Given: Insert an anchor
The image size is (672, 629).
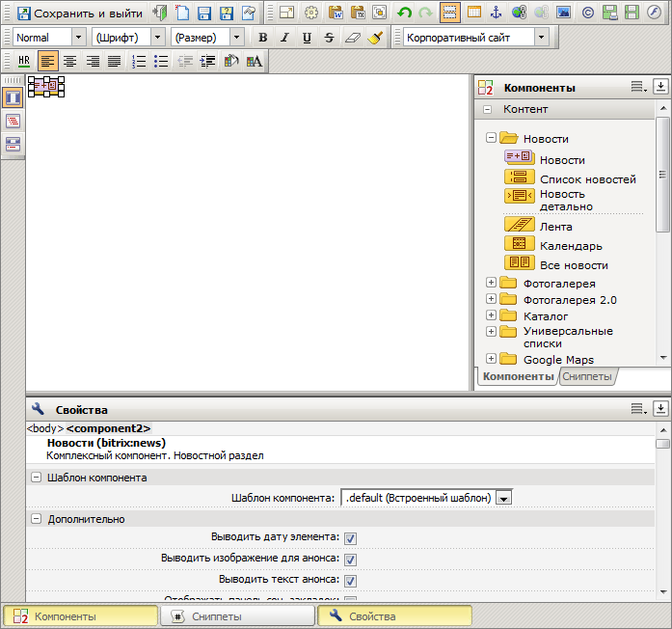Looking at the screenshot, I should coord(497,13).
